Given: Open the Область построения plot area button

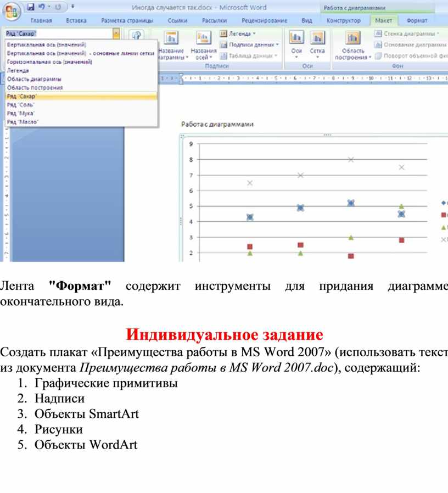Looking at the screenshot, I should coord(352,45).
